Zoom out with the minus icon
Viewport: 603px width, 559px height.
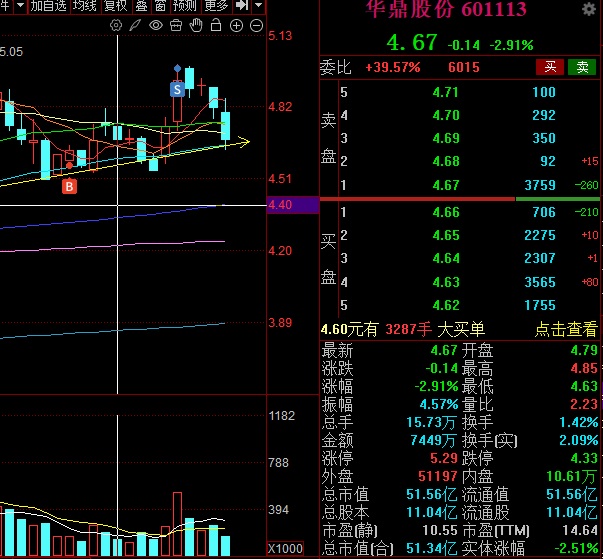[x=256, y=26]
